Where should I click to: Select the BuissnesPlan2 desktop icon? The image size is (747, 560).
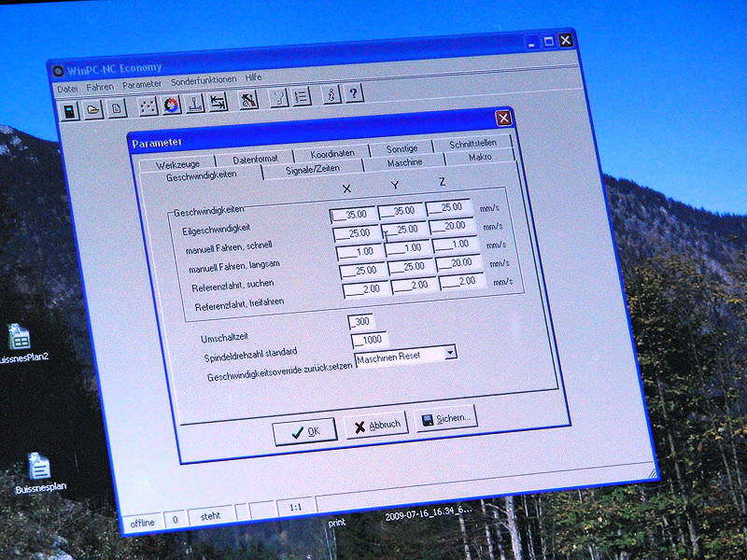click(x=21, y=343)
